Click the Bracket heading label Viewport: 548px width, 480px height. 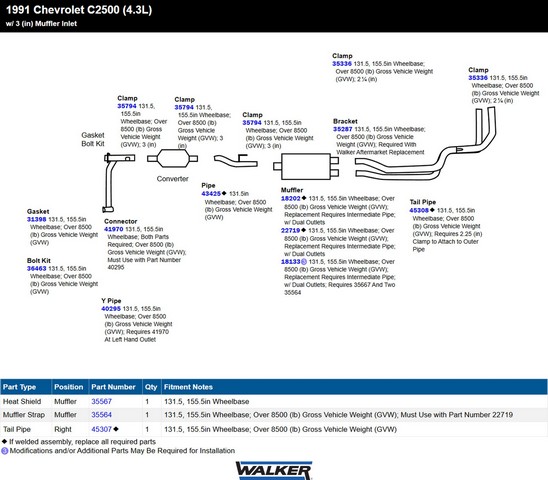pos(345,121)
